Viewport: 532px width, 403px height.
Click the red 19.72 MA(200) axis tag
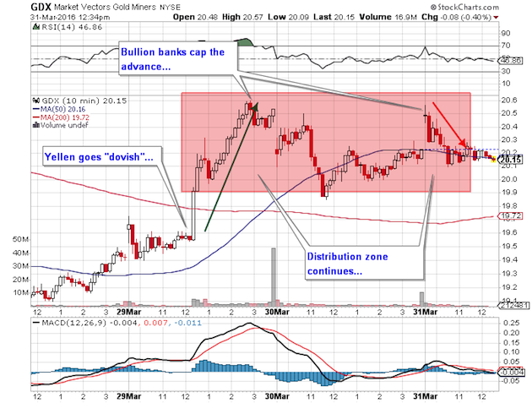point(511,216)
